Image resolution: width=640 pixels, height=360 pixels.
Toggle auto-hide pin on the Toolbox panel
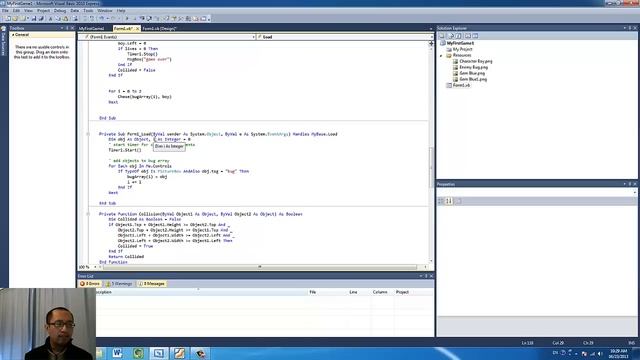[67, 28]
